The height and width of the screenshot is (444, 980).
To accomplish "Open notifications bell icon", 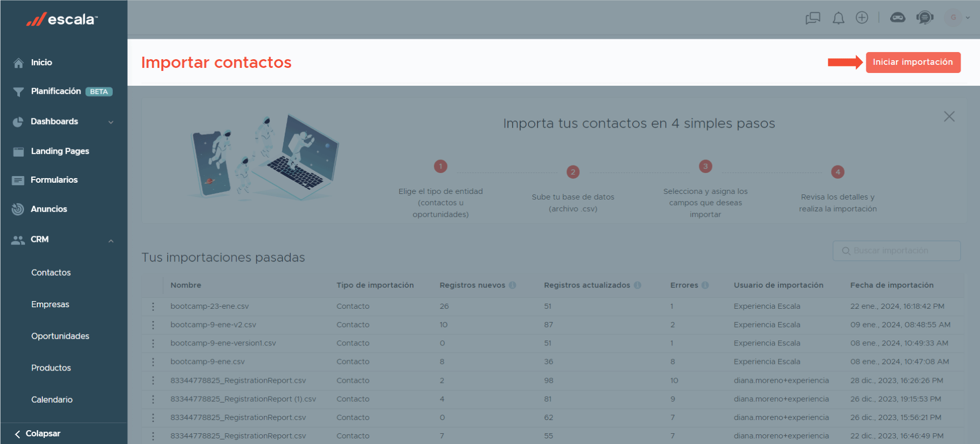I will 838,18.
